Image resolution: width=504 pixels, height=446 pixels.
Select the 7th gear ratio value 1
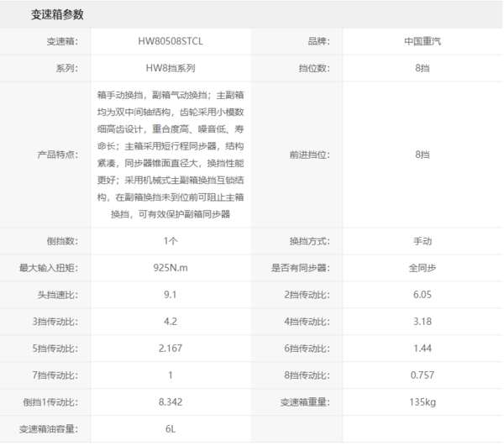coord(171,375)
